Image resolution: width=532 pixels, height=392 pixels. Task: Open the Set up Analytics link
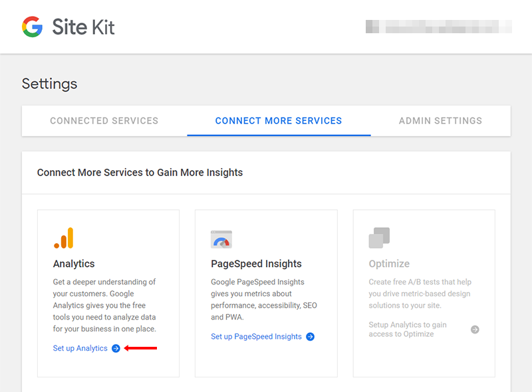pyautogui.click(x=80, y=348)
